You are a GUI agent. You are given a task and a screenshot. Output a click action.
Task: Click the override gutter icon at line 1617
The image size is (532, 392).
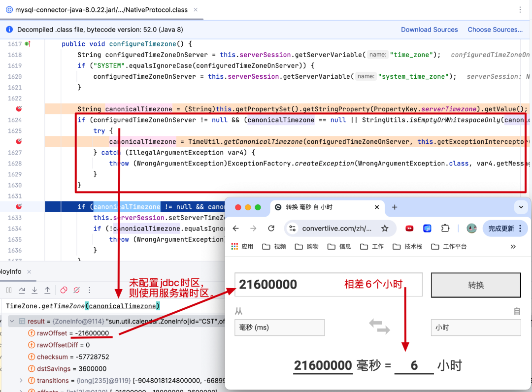point(28,44)
